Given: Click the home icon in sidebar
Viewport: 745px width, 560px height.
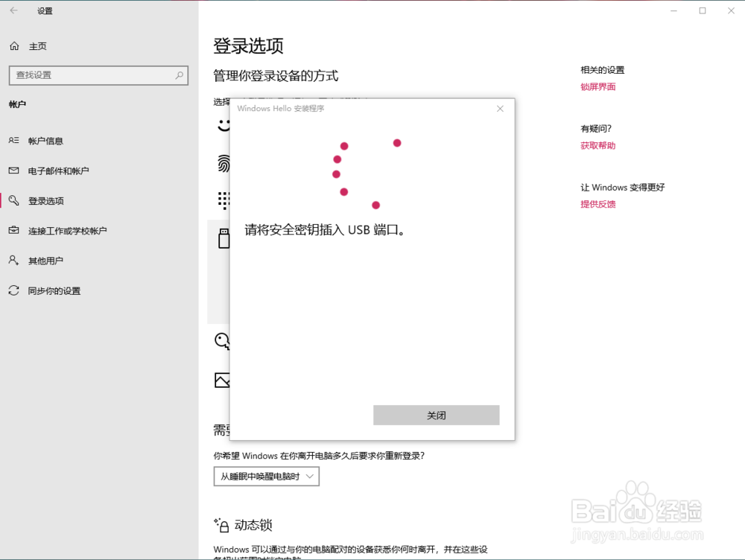Looking at the screenshot, I should (x=14, y=46).
